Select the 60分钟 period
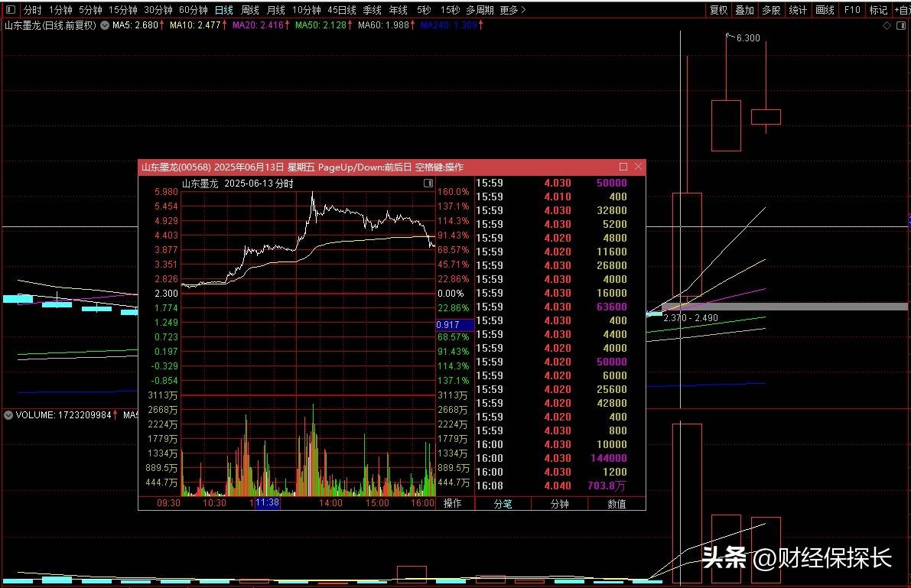The width and height of the screenshot is (911, 588). 194,10
